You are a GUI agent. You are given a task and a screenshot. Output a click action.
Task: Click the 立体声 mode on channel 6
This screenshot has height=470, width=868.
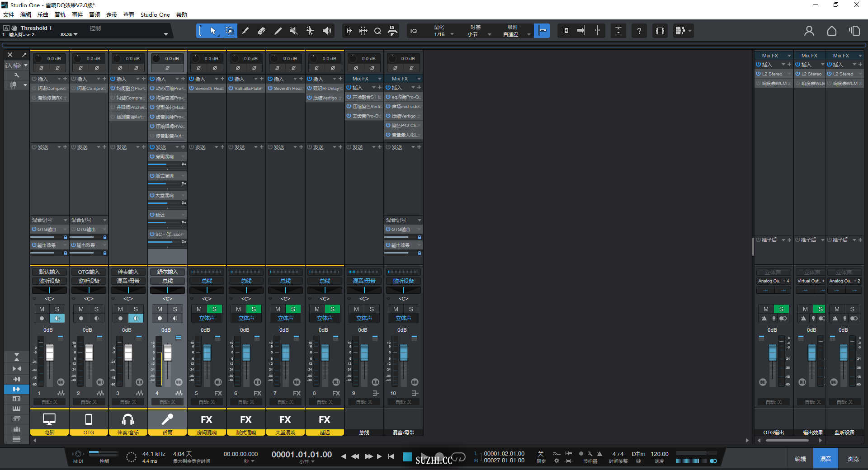tap(246, 318)
